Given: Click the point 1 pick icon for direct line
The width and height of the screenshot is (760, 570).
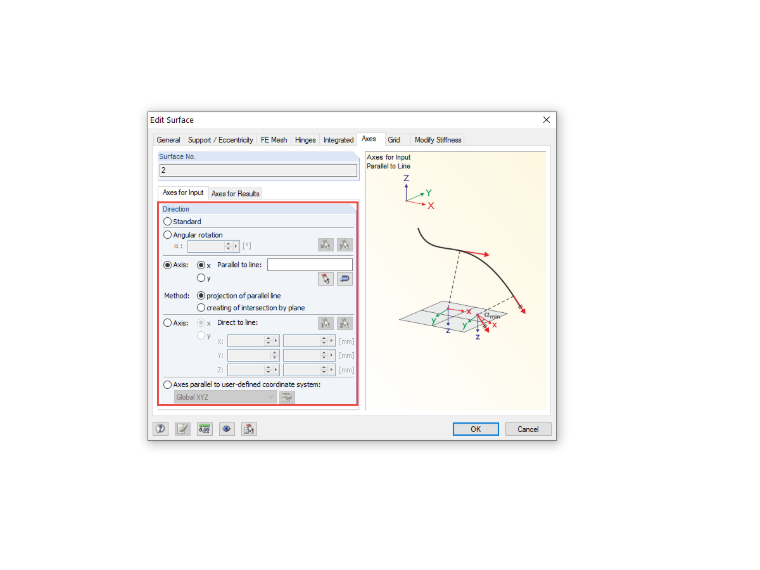Looking at the screenshot, I should tap(326, 323).
